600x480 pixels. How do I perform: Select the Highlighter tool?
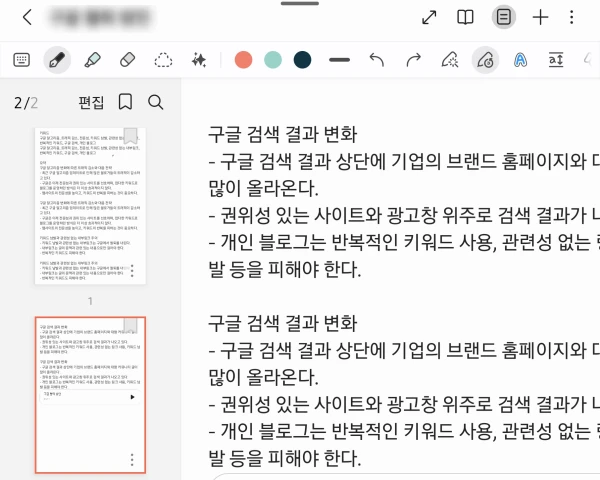coord(93,60)
